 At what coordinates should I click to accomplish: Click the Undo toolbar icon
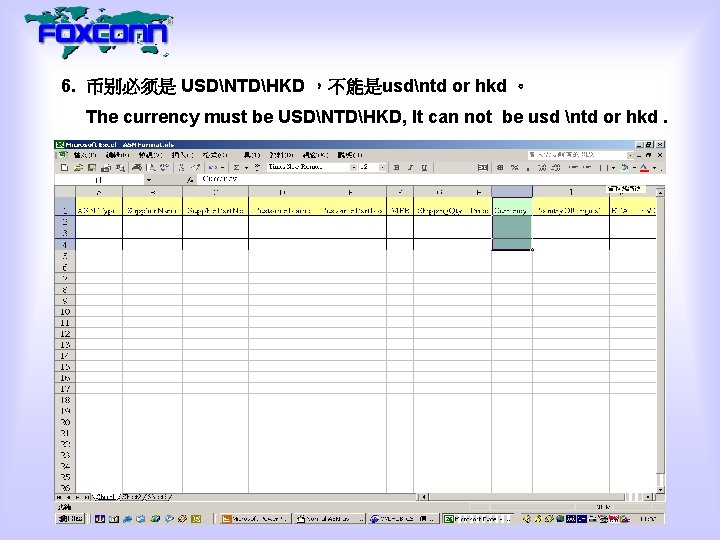click(212, 168)
